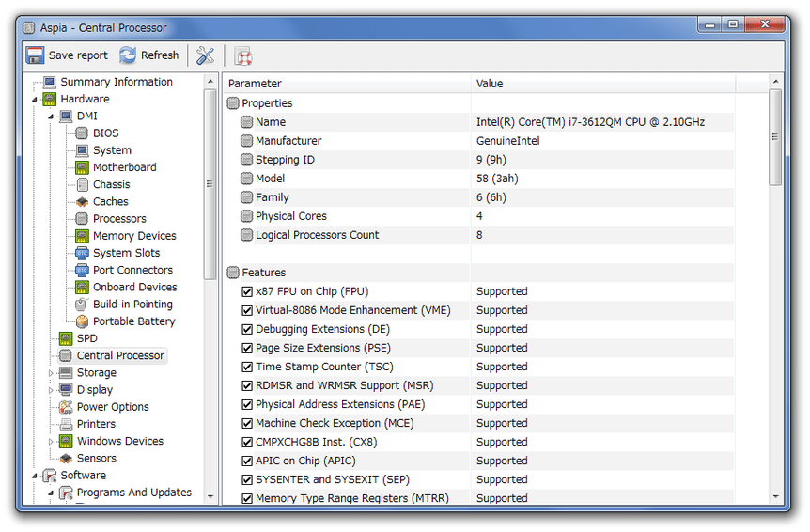Click the SPD memory icon
810x532 pixels.
pyautogui.click(x=66, y=338)
